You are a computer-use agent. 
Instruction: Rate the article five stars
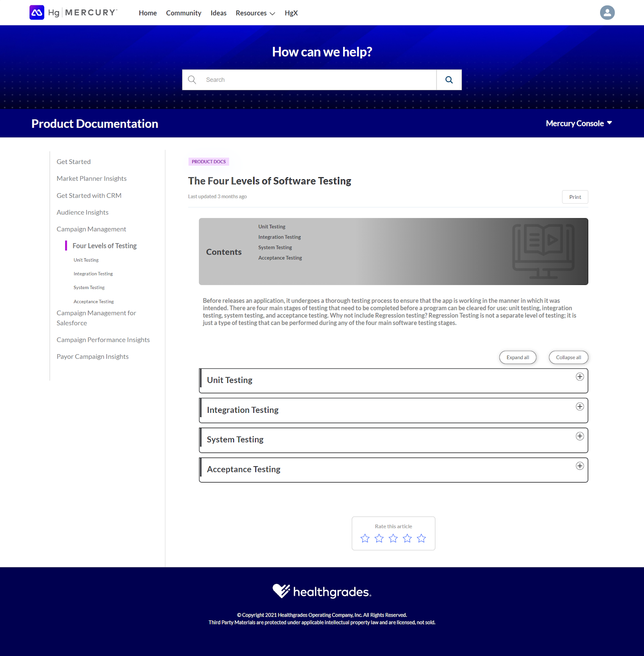click(421, 538)
